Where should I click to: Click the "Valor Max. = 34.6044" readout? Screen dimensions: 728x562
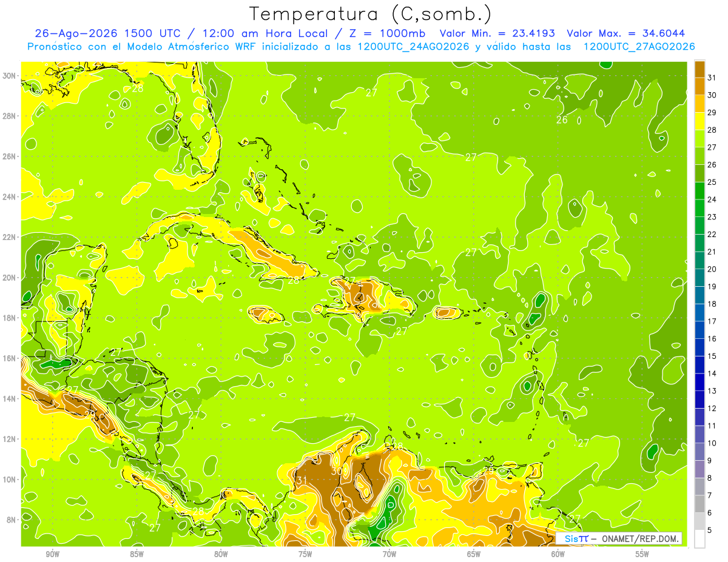[625, 33]
